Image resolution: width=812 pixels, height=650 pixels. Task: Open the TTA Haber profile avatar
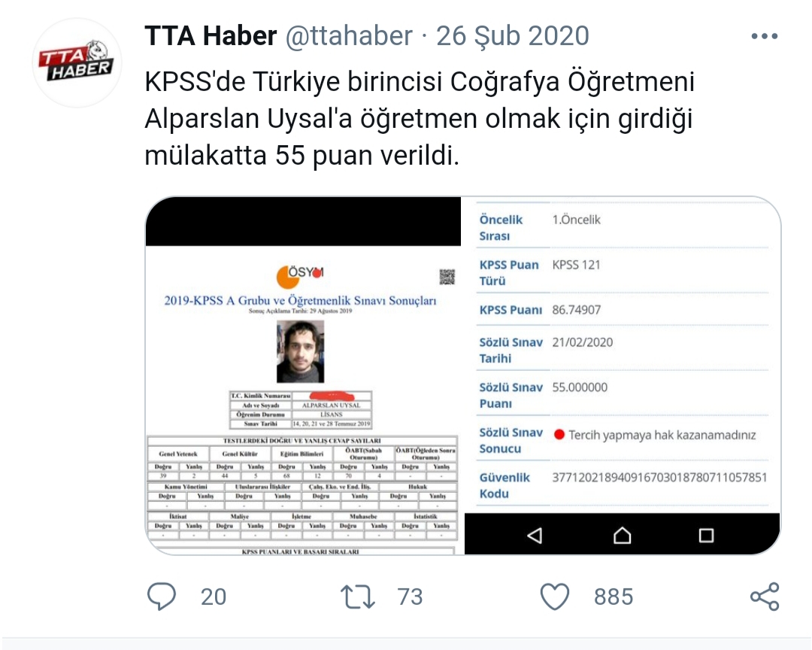point(77,62)
